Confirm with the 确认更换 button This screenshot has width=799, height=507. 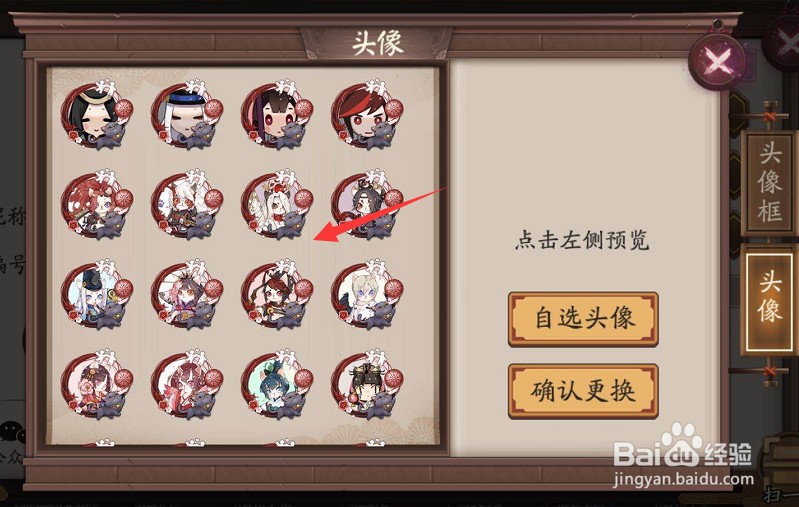click(x=583, y=391)
